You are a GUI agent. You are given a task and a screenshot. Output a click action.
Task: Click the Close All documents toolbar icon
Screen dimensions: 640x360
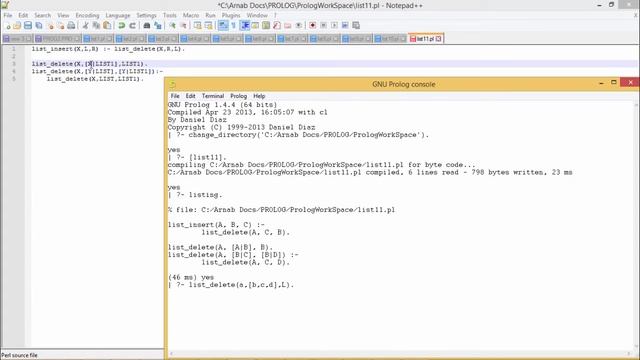click(60, 25)
